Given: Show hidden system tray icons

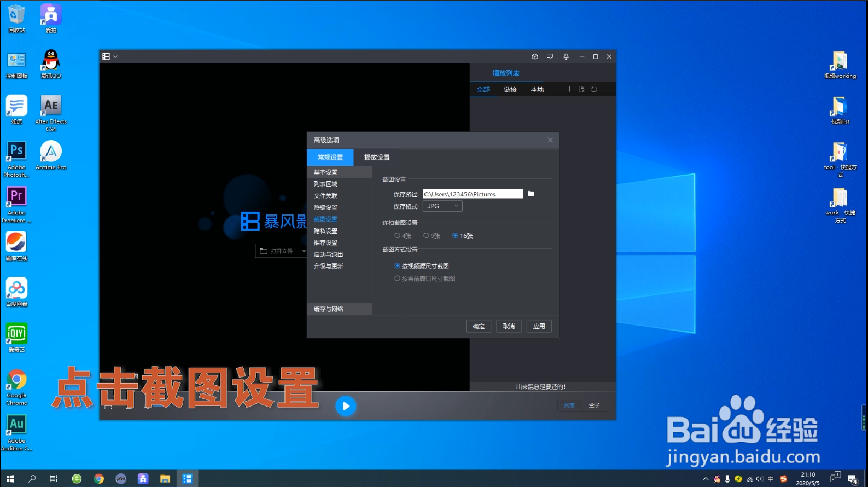Looking at the screenshot, I should click(x=706, y=479).
